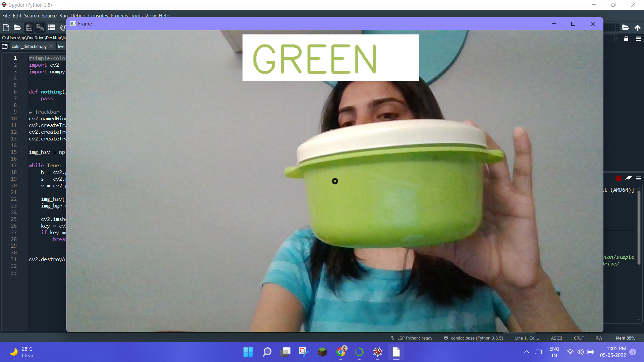This screenshot has height=362, width=644.
Task: Open the editor Browse tabs button
Action: (5, 46)
